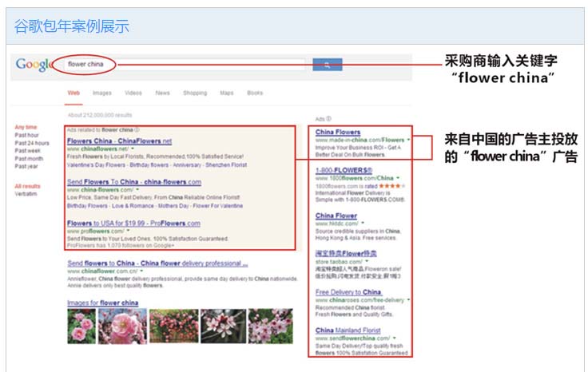This screenshot has width=588, height=372.
Task: Open the News tab
Action: [x=162, y=93]
